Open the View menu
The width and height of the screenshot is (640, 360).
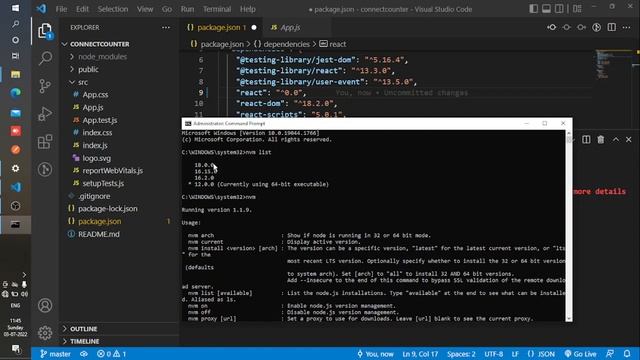pyautogui.click(x=145, y=9)
